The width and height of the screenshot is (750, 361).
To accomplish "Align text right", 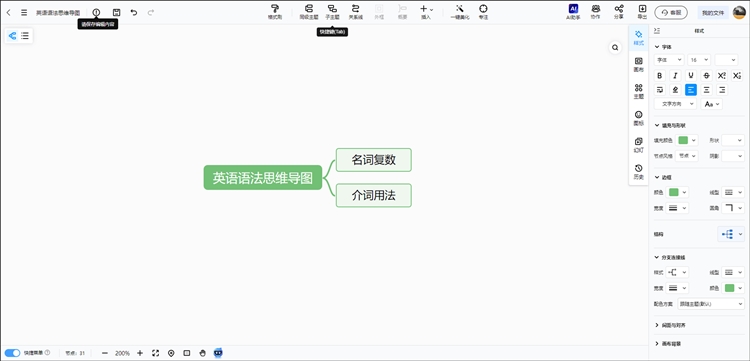I will point(722,89).
